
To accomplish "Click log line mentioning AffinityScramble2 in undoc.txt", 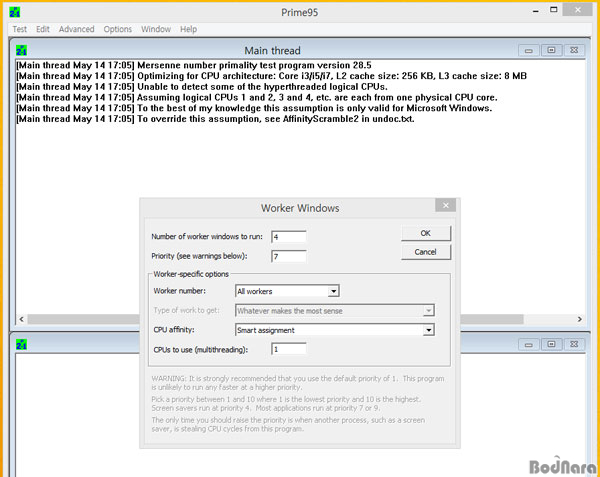I will 215,119.
